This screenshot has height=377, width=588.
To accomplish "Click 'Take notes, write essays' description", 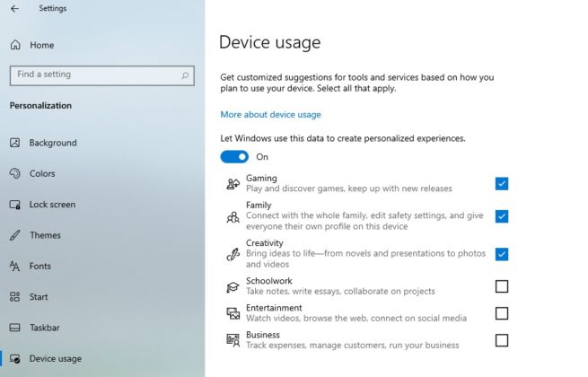I will click(340, 291).
